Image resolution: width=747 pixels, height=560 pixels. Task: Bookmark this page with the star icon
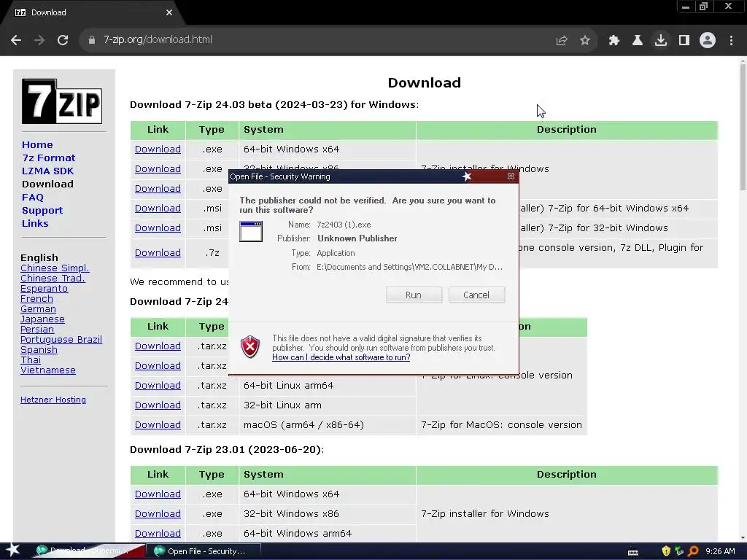pos(585,41)
